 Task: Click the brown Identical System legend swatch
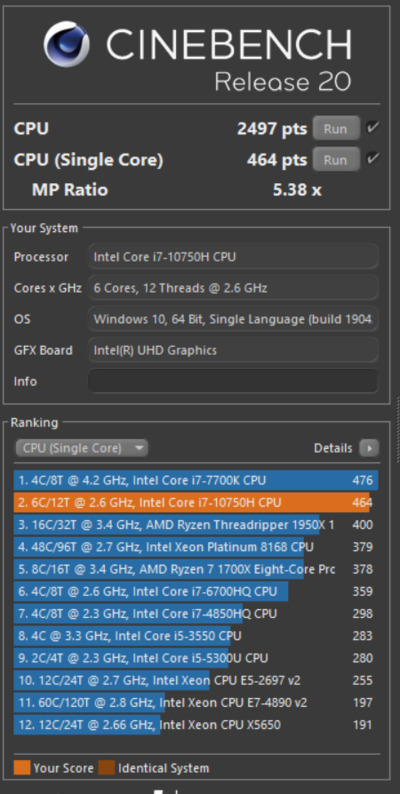[106, 768]
